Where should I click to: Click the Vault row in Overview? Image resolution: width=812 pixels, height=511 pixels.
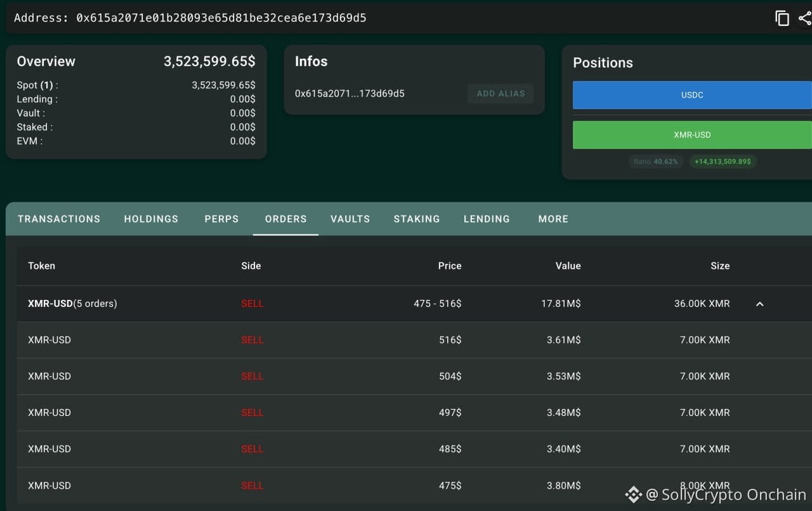click(136, 113)
